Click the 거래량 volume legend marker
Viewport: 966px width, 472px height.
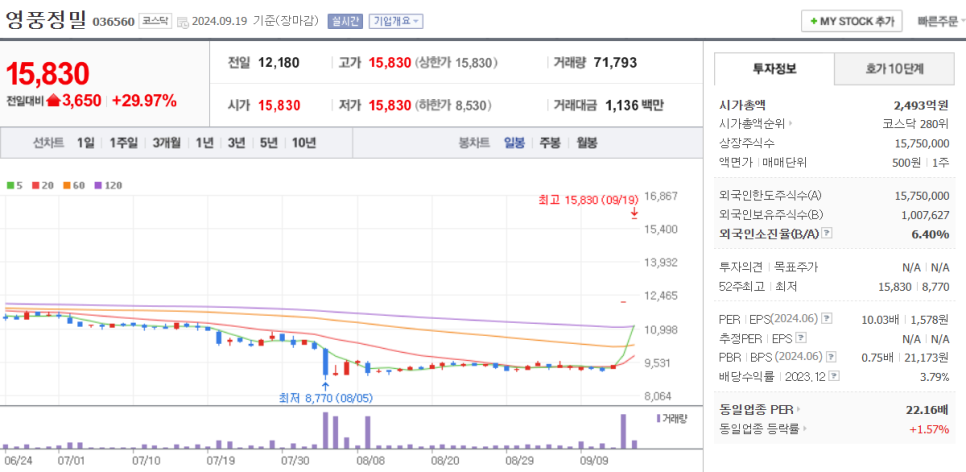tap(659, 418)
